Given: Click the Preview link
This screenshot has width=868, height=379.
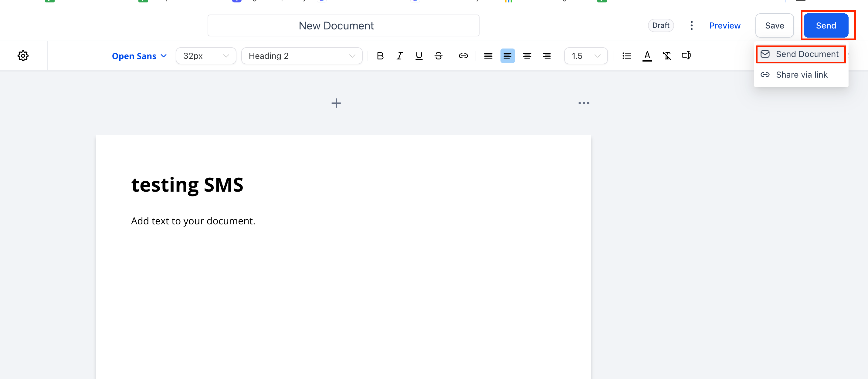Looking at the screenshot, I should tap(724, 25).
